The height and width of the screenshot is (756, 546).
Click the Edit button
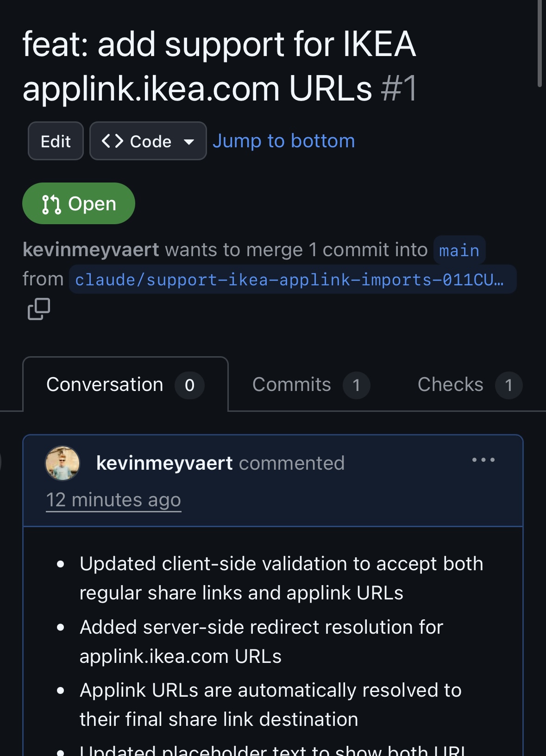55,141
